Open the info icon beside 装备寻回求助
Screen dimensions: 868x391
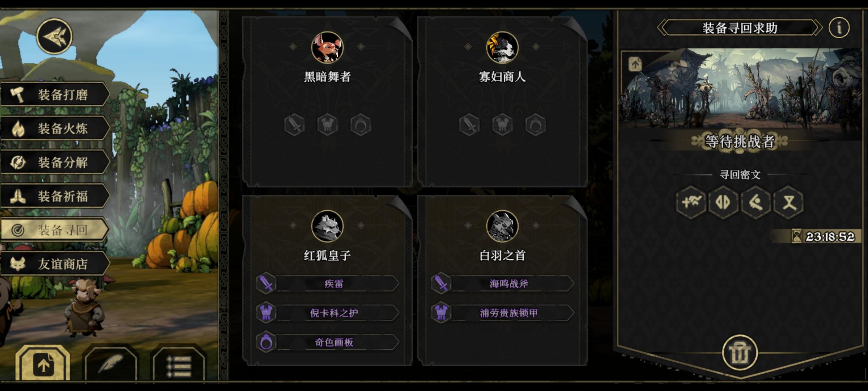(839, 28)
